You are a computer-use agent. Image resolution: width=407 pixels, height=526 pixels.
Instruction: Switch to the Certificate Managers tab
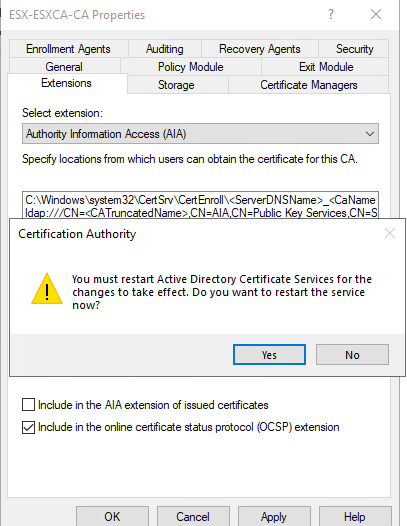pos(309,85)
